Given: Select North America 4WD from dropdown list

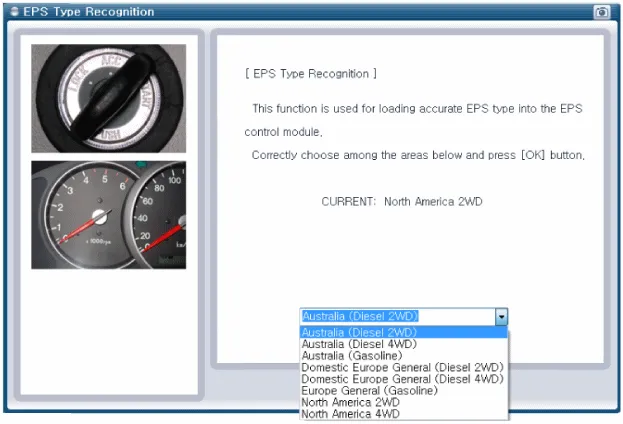Looking at the screenshot, I should click(x=351, y=413).
